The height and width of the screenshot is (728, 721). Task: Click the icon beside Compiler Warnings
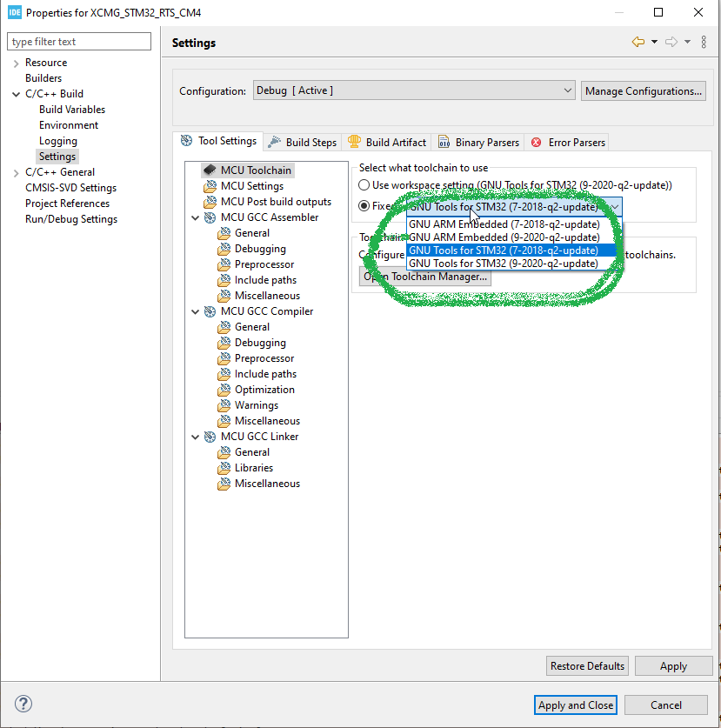tap(224, 405)
